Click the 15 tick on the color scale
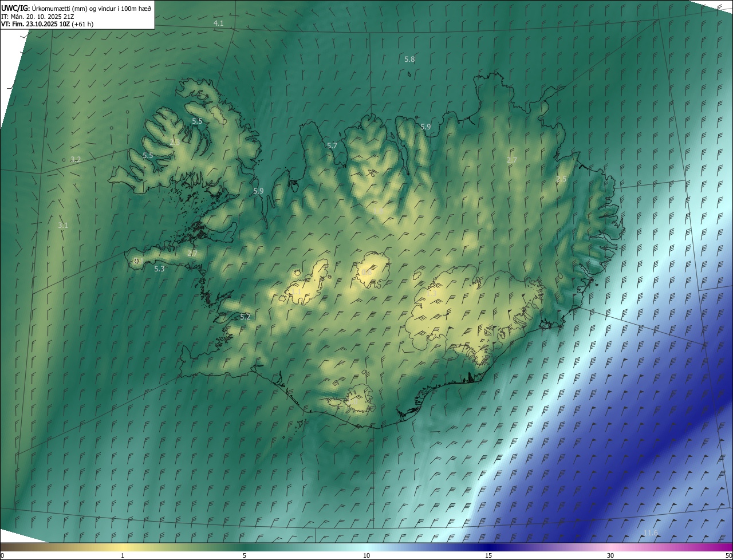This screenshot has height=560, width=733. click(488, 555)
